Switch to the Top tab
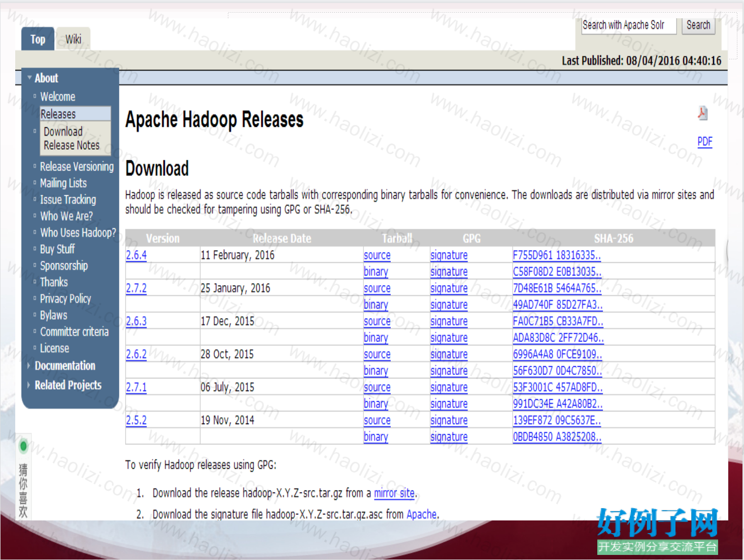 [38, 39]
